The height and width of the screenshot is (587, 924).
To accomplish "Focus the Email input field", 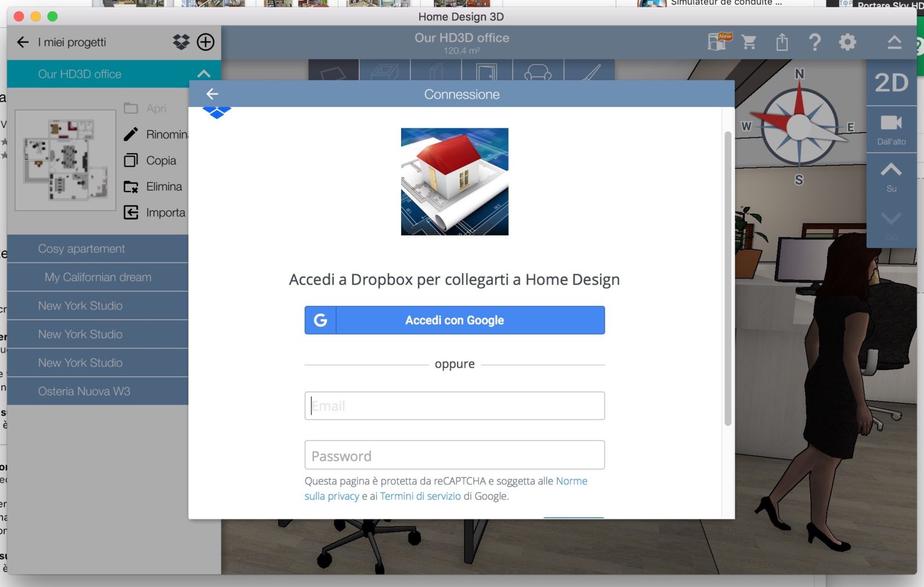I will [455, 406].
